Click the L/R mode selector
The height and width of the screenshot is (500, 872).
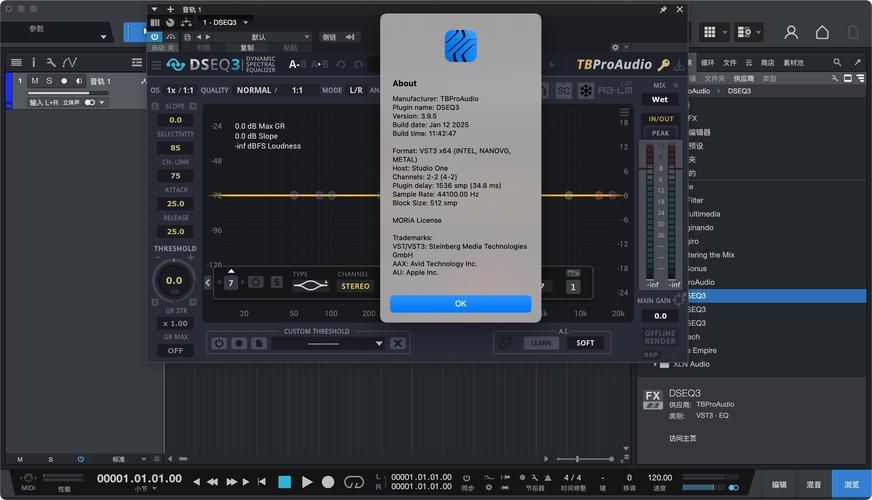356,90
